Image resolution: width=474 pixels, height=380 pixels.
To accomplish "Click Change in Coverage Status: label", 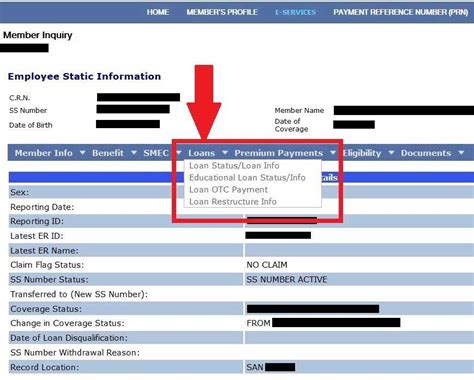I will coord(67,323).
